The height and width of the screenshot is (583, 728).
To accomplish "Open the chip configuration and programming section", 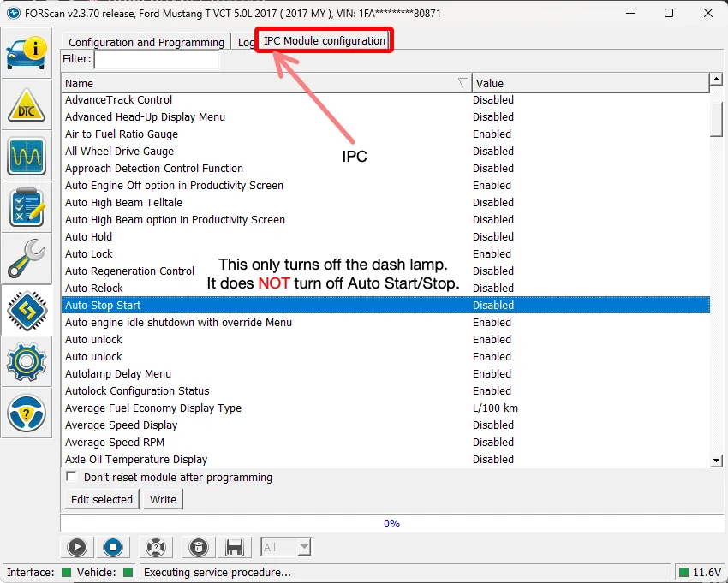I will (27, 310).
